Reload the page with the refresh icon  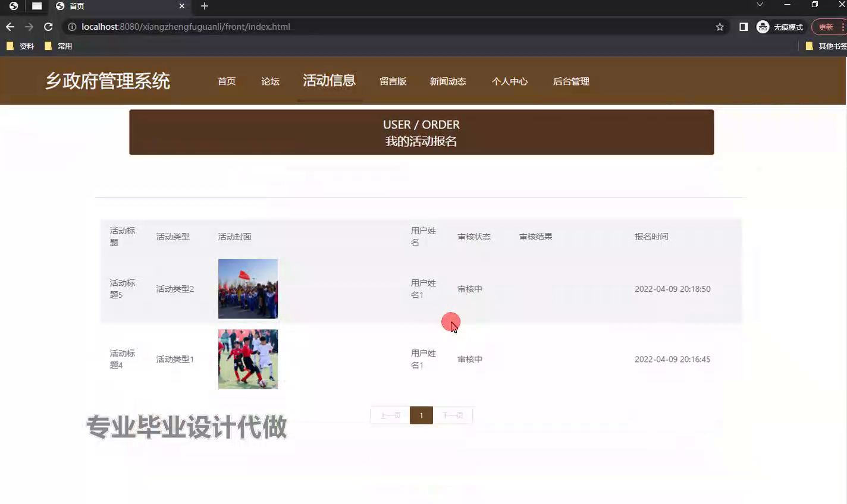[x=48, y=27]
